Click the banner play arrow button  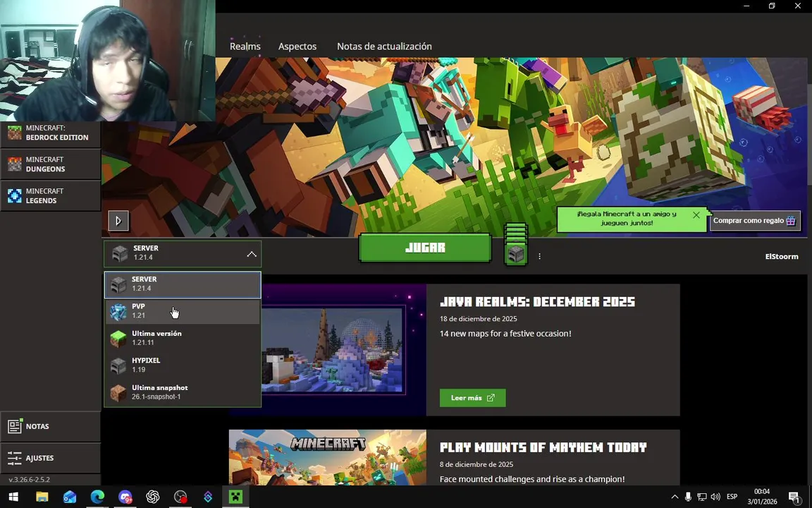pyautogui.click(x=118, y=221)
